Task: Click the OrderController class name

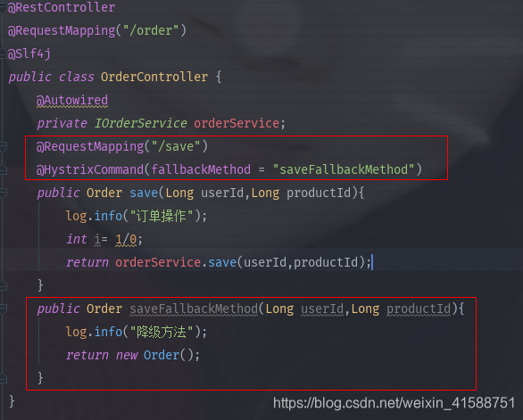Action: pos(154,77)
